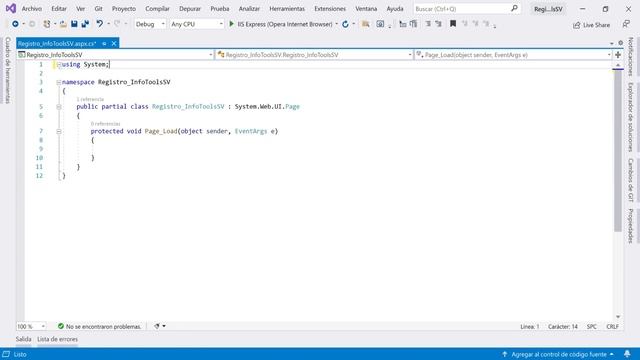Open Explorador de soluciones side tab
This screenshot has height=360, width=640.
631,117
